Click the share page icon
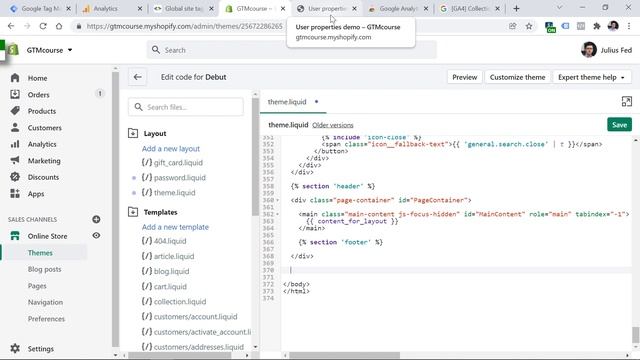The image size is (640, 360). pyautogui.click(x=513, y=26)
